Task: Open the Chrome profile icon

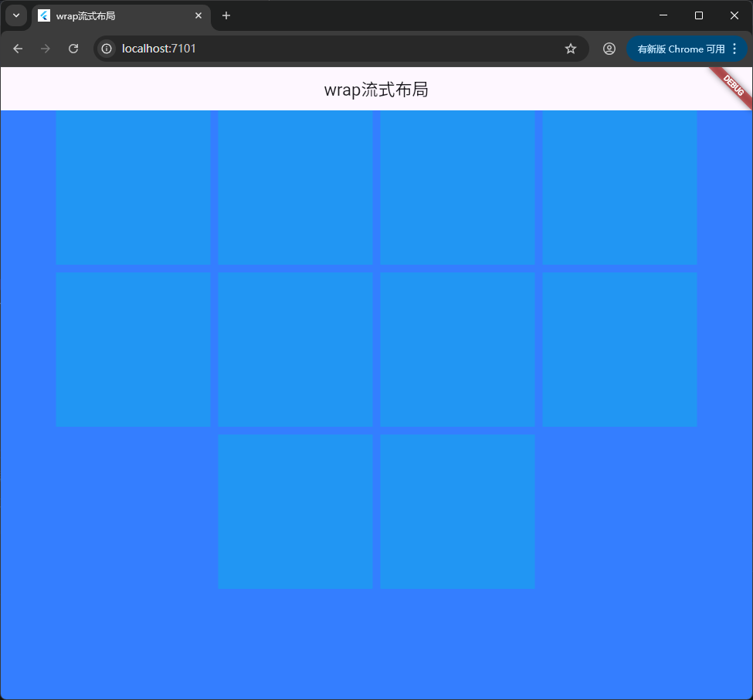Action: (609, 49)
